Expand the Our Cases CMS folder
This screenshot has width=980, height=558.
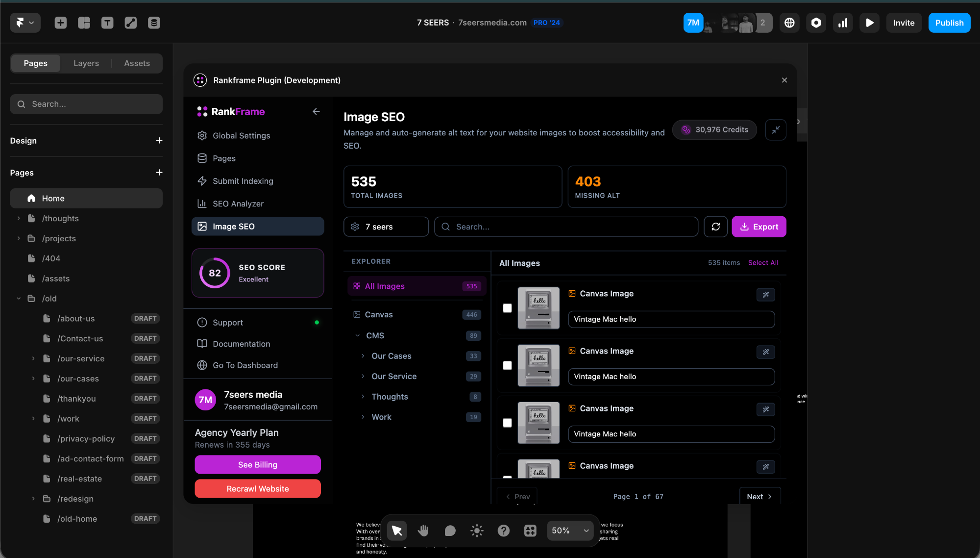(x=363, y=356)
